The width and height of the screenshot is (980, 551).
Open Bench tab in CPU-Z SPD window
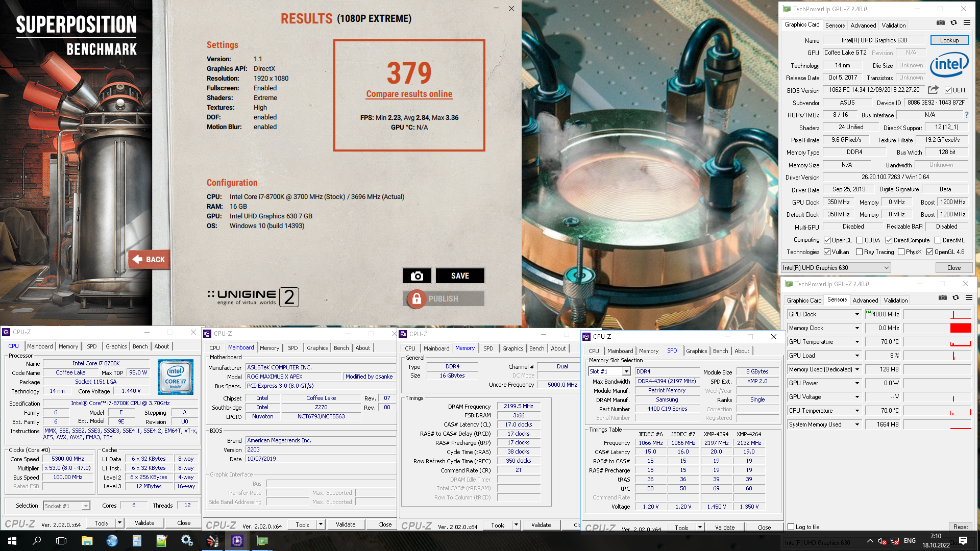point(720,351)
